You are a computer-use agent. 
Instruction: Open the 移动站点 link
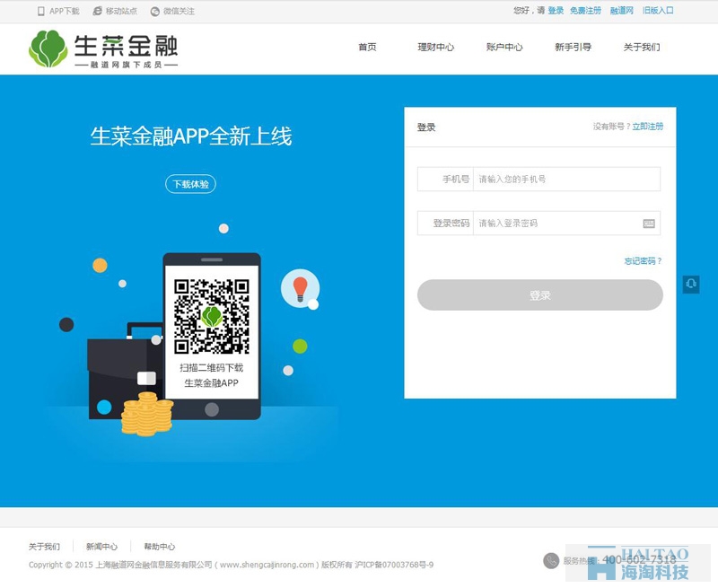[121, 11]
